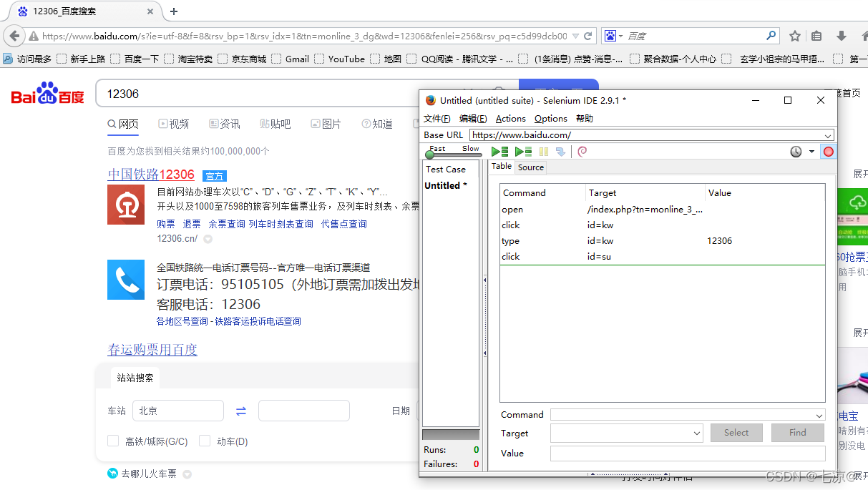The image size is (868, 490).
Task: Open the test scheduler clock icon
Action: click(x=796, y=152)
